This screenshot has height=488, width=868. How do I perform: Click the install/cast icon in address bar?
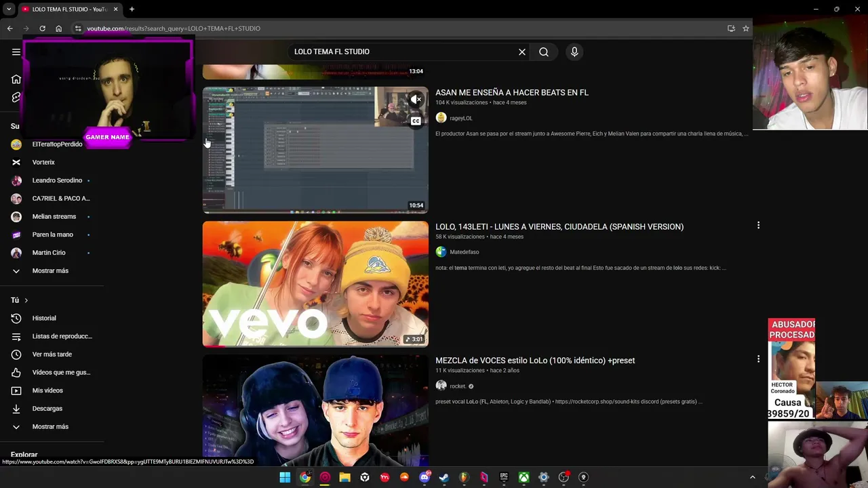tap(731, 28)
